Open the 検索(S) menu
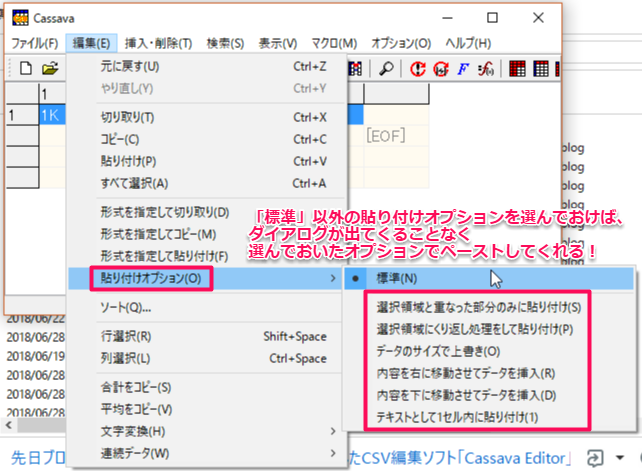The width and height of the screenshot is (642, 471). [x=225, y=43]
